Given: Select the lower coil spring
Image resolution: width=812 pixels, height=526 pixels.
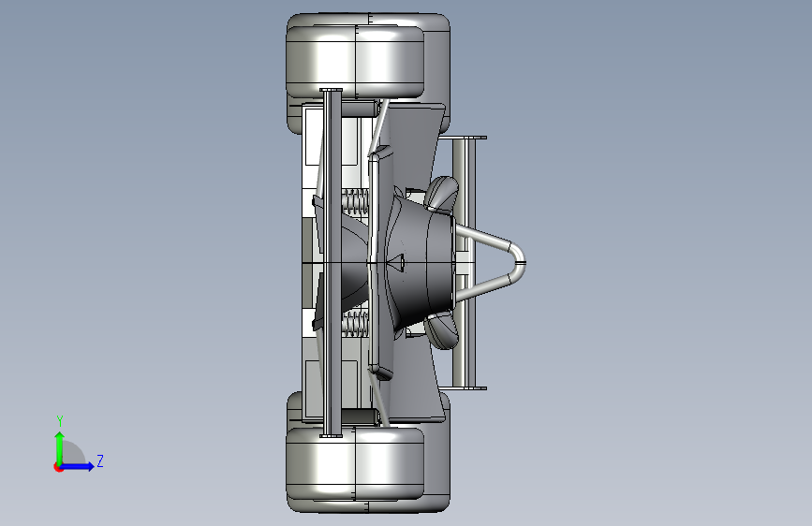Looking at the screenshot, I should tap(355, 324).
